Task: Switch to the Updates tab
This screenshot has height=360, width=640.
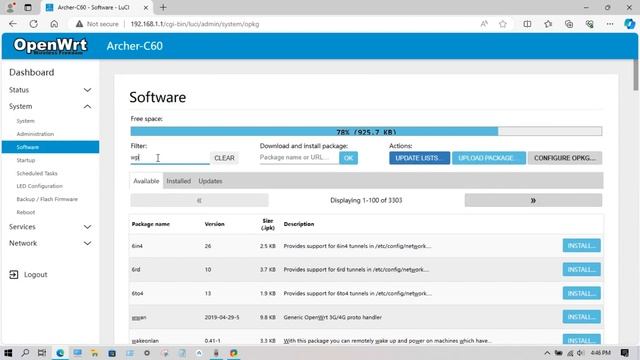Action: [x=210, y=181]
